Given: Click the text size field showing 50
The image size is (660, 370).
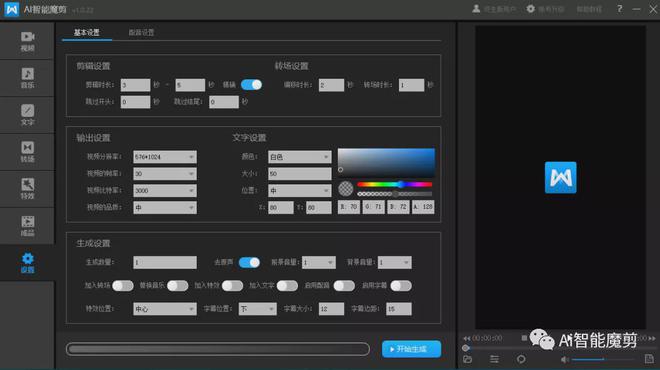Looking at the screenshot, I should tap(300, 173).
